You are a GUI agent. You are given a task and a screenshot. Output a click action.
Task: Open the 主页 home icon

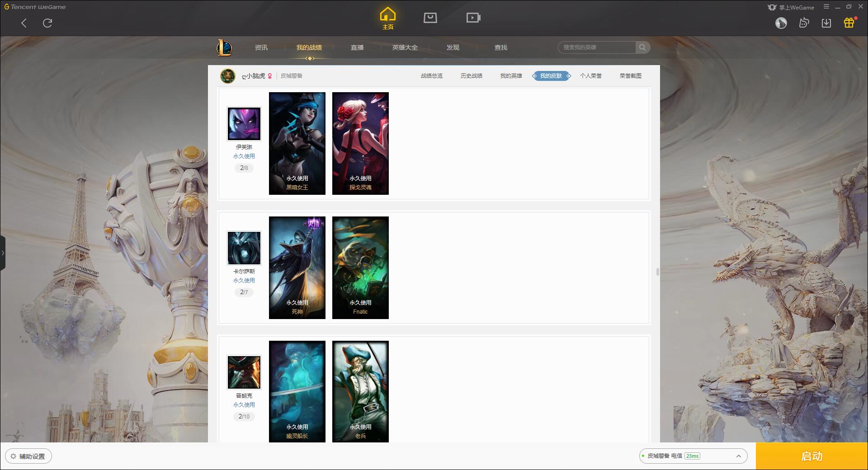point(388,19)
